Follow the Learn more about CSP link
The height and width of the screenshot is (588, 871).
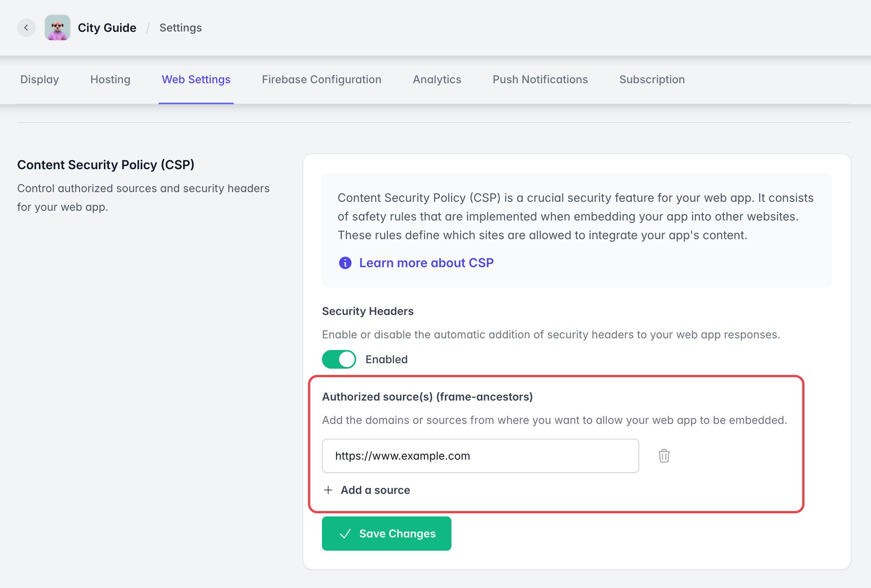pos(426,263)
